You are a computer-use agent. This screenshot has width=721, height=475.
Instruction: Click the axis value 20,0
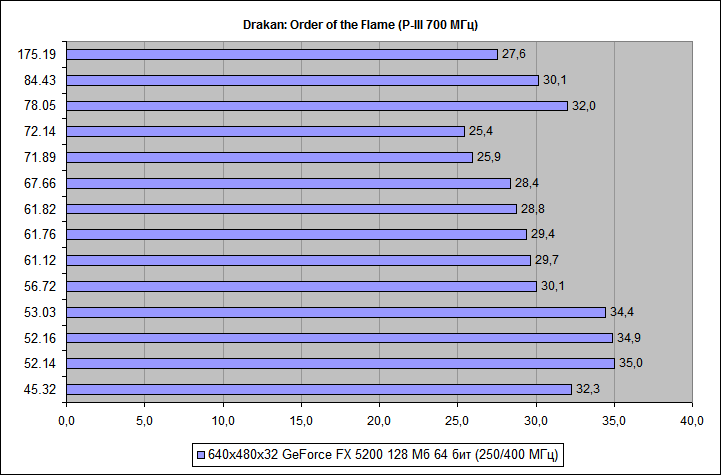(x=379, y=421)
